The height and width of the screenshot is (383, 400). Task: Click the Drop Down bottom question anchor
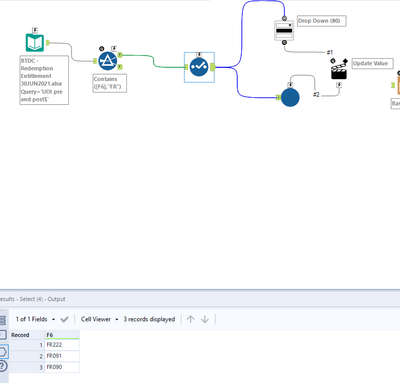coord(284,43)
